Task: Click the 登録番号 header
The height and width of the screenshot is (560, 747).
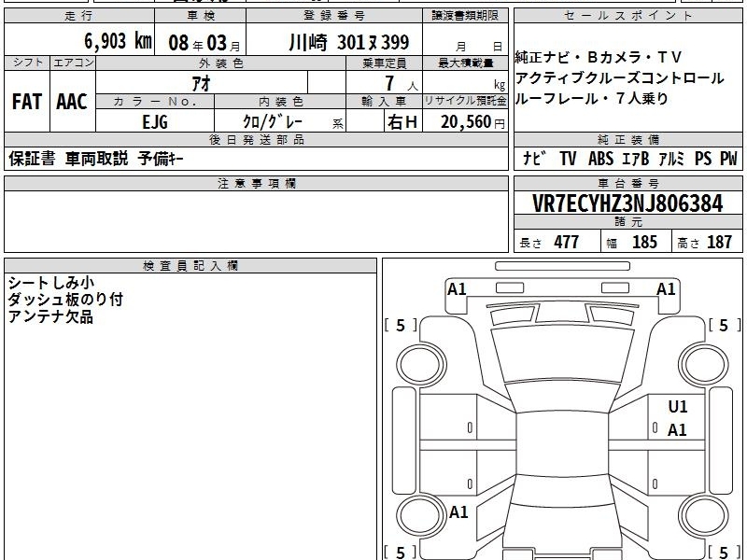Action: tap(334, 16)
